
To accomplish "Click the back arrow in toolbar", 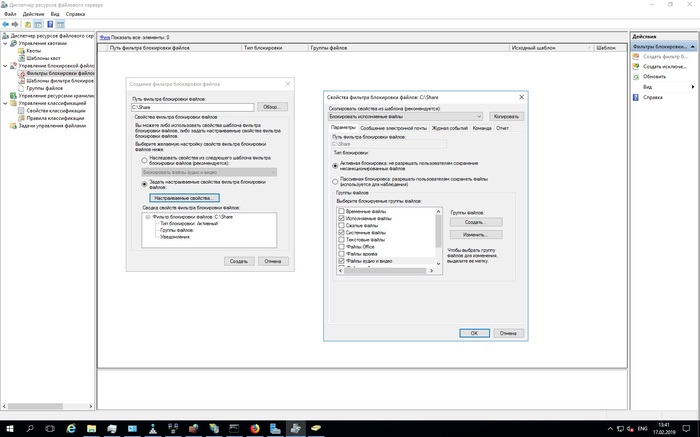I will click(x=7, y=24).
